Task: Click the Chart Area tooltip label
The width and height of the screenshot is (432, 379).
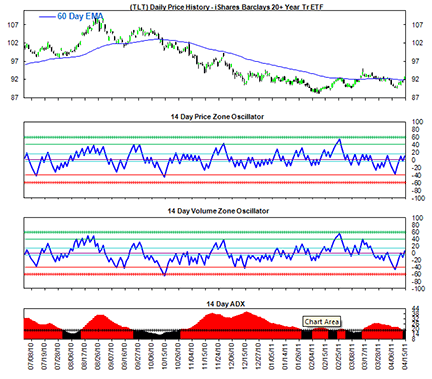Action: pyautogui.click(x=322, y=322)
